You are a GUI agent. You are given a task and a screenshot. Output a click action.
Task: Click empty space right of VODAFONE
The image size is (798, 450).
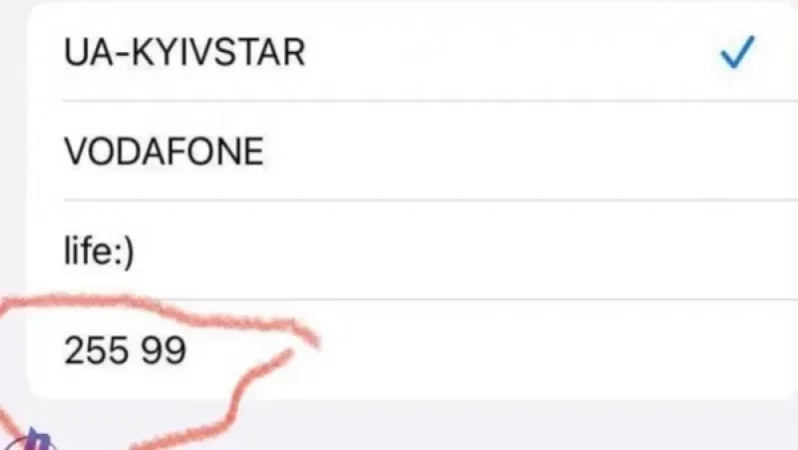(x=520, y=151)
